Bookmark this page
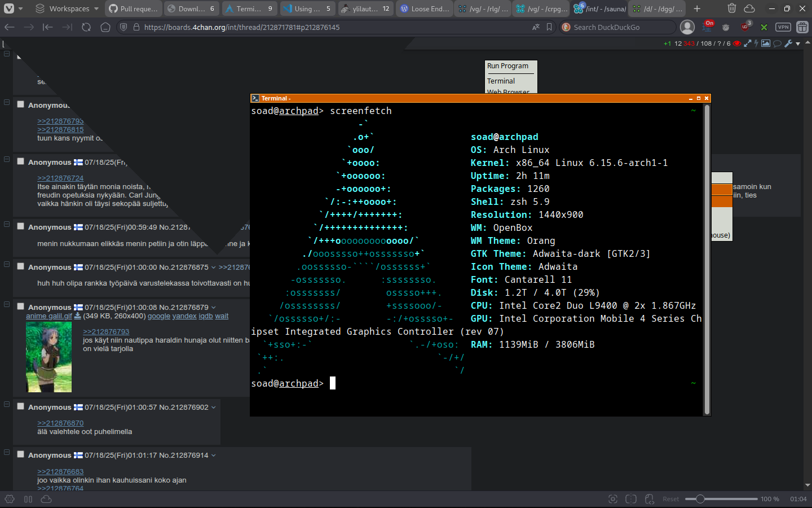Screen dimensions: 812x508 (549, 27)
